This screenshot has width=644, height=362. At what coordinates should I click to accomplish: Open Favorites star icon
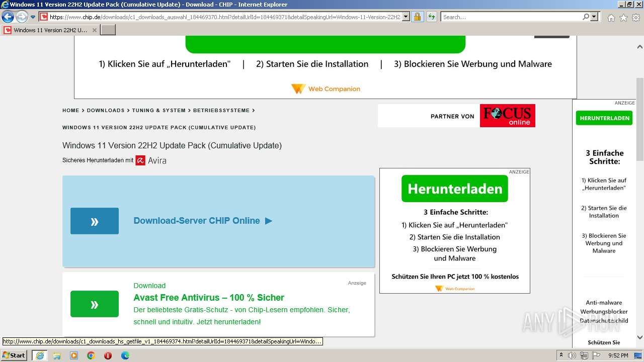point(623,18)
